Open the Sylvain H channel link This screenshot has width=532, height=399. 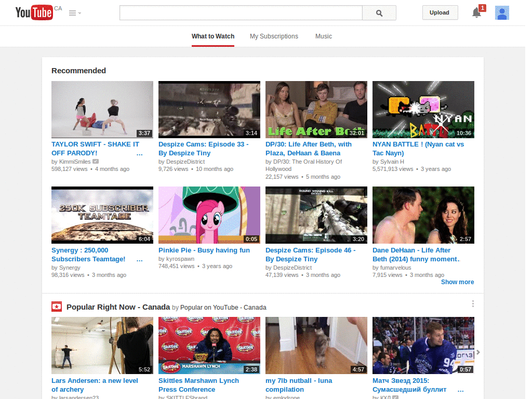[392, 162]
